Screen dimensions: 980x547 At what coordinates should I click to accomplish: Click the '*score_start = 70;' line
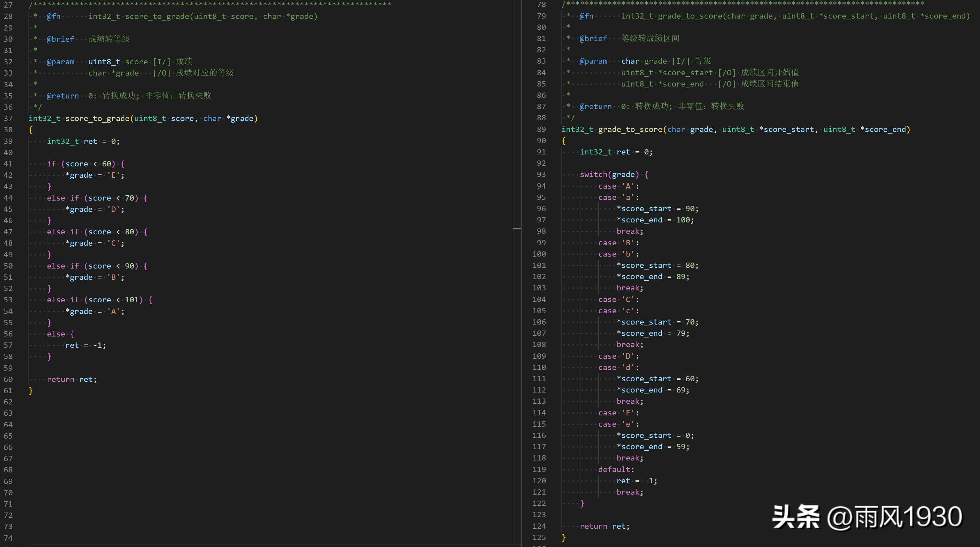[657, 322]
